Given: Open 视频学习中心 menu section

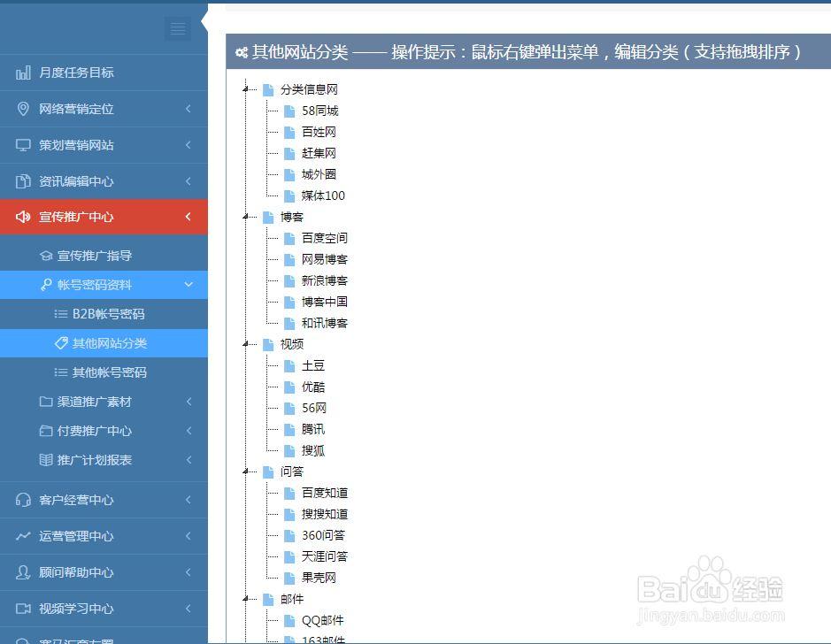Looking at the screenshot, I should (x=104, y=609).
